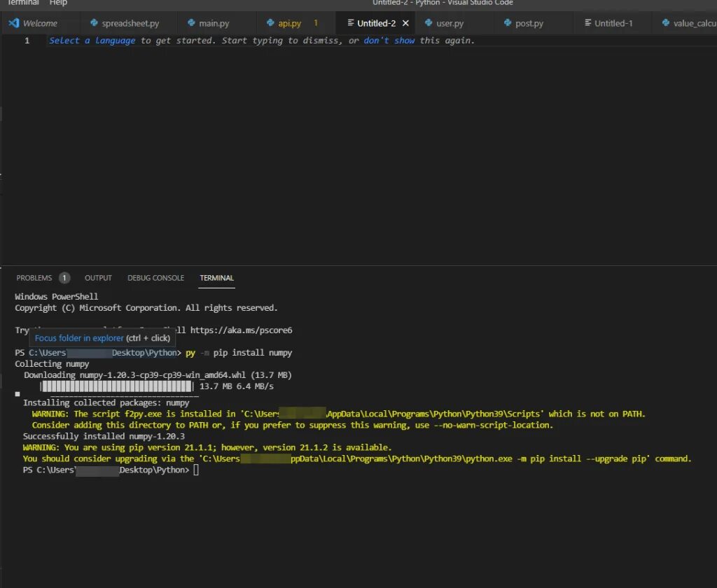
Task: Click the terminal input cursor at last prompt
Action: coord(196,470)
